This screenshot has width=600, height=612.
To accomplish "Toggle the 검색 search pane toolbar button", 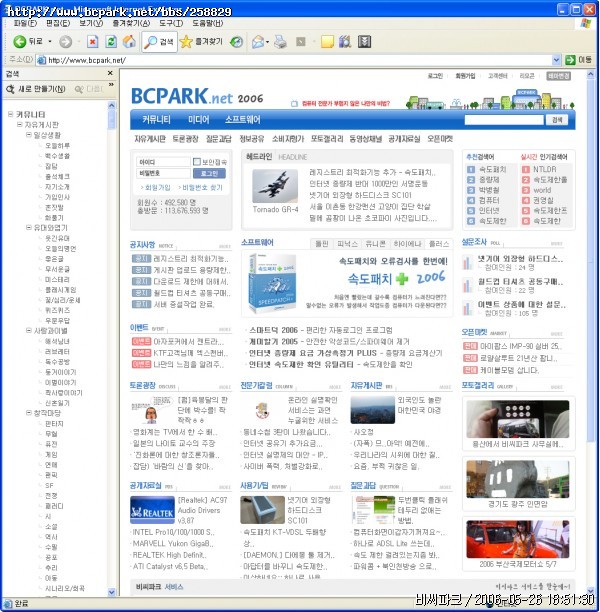I will click(x=159, y=42).
